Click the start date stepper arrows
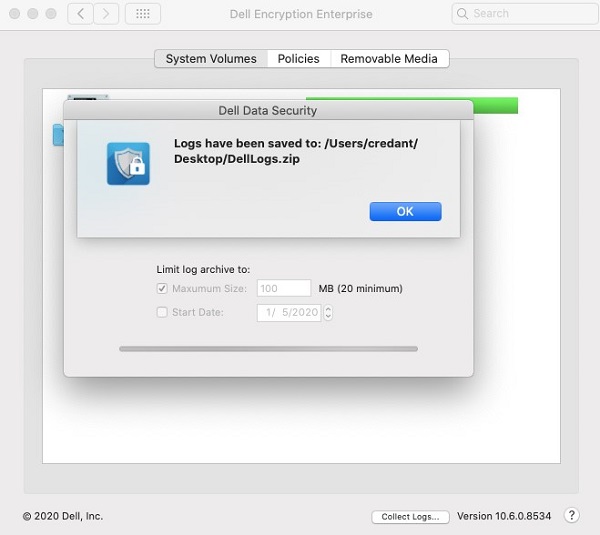The image size is (600, 535). pos(328,313)
